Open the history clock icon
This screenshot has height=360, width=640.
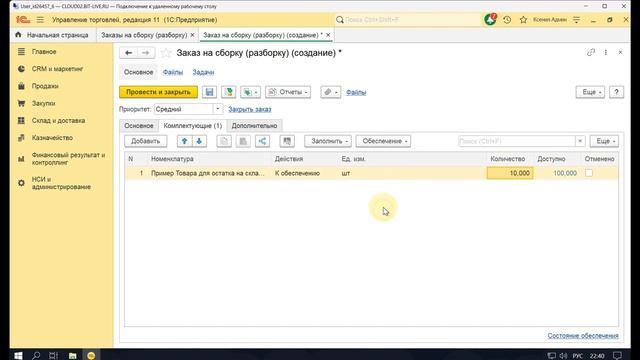[507, 20]
